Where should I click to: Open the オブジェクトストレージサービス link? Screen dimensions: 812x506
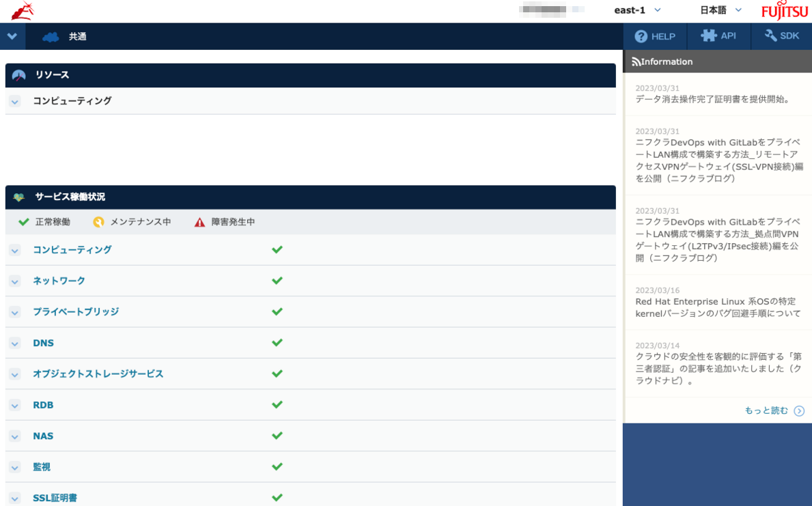pyautogui.click(x=98, y=374)
